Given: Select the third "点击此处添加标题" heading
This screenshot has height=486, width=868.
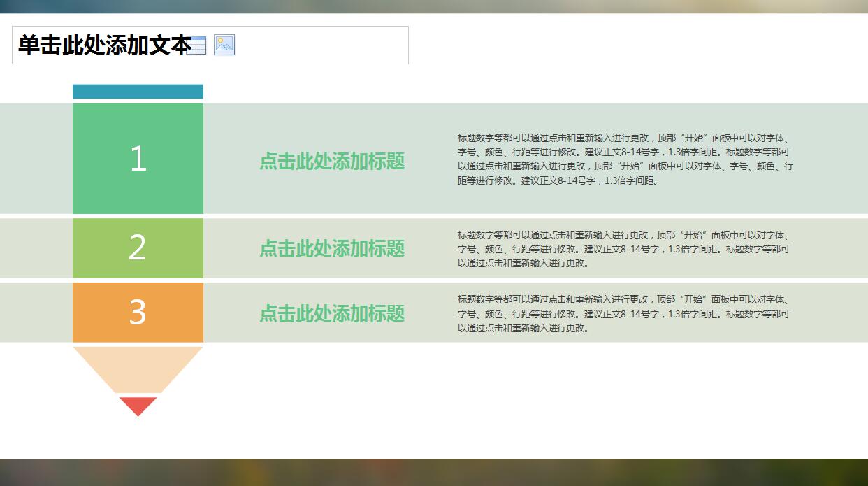Looking at the screenshot, I should (x=331, y=314).
